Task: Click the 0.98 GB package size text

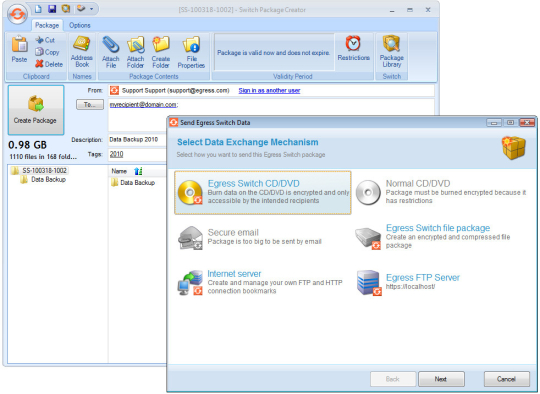Action: point(28,145)
